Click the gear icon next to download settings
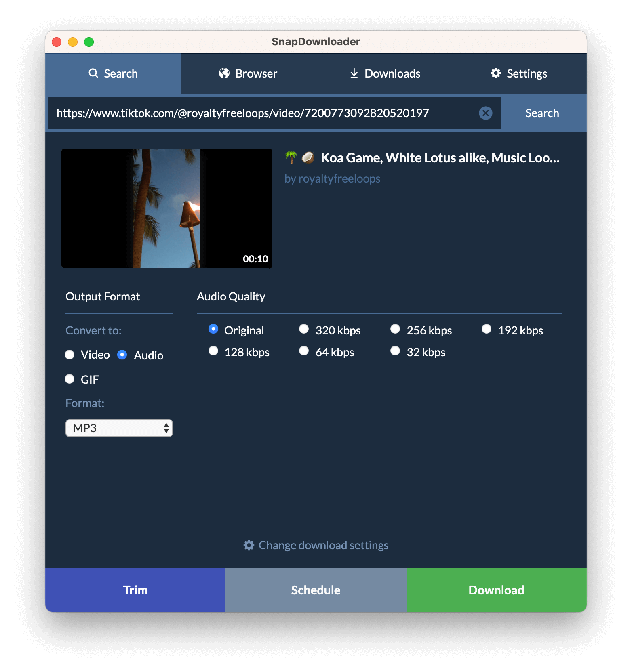632x672 pixels. coord(249,545)
